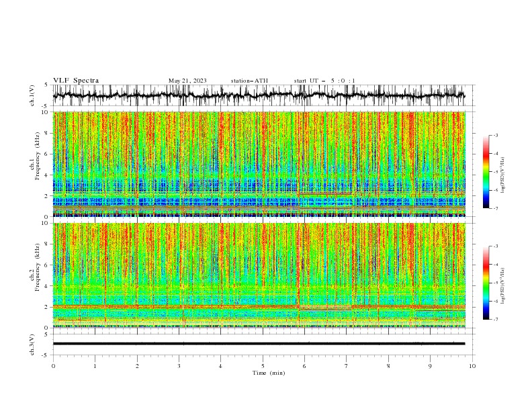Click the "10" tick ending the time axis
Screen dimensions: 532x411
(472, 366)
